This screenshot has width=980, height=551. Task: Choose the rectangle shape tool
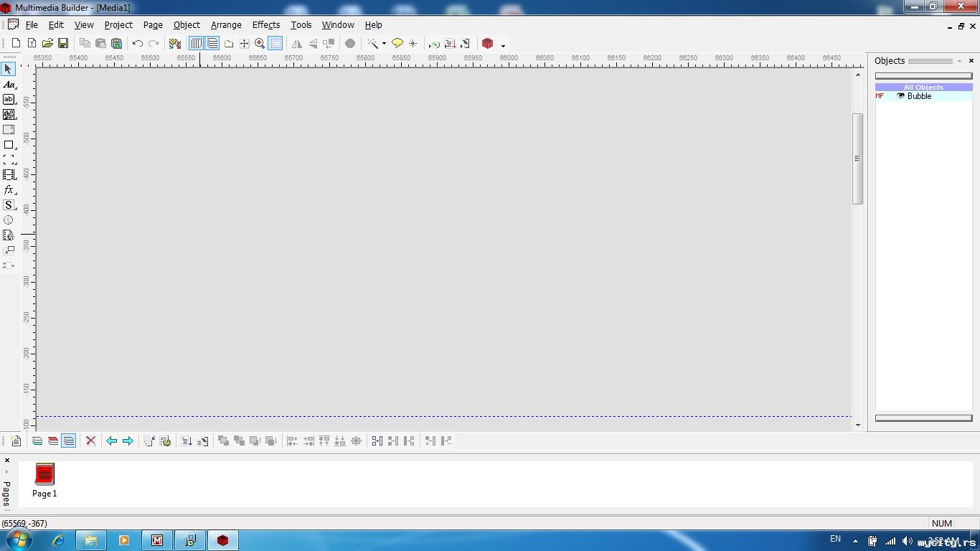[x=9, y=145]
